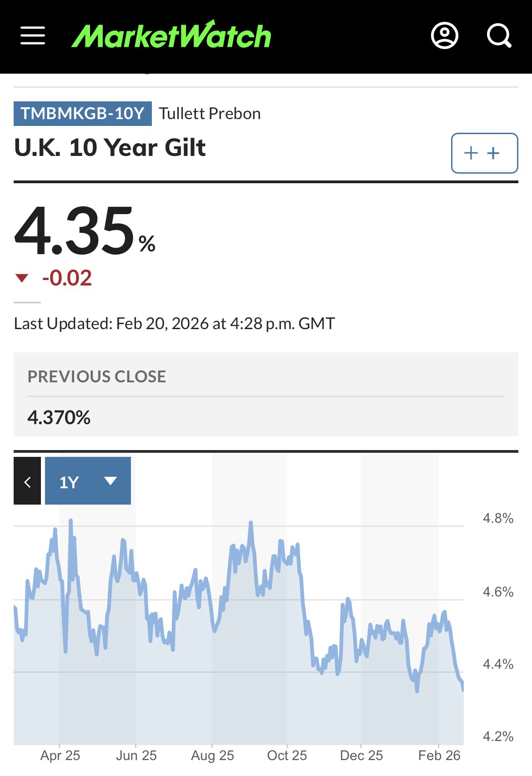This screenshot has height=776, width=532.
Task: Open the 1Y time range dropdown
Action: click(88, 481)
